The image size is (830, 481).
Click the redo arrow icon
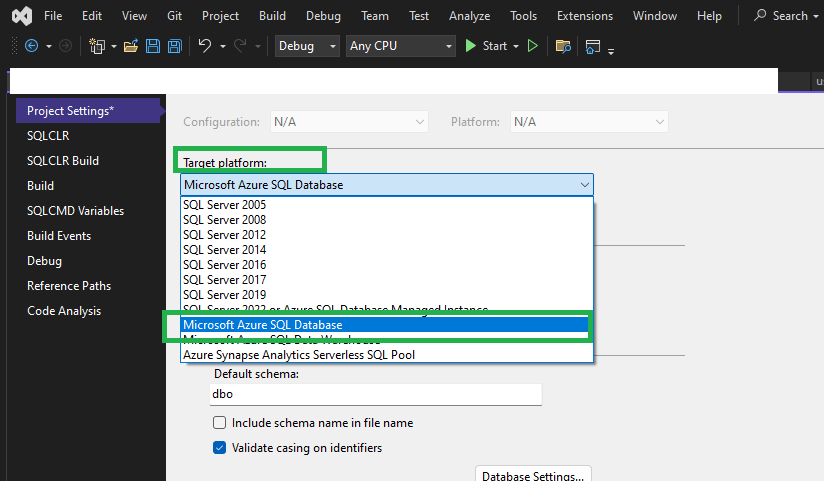[240, 47]
